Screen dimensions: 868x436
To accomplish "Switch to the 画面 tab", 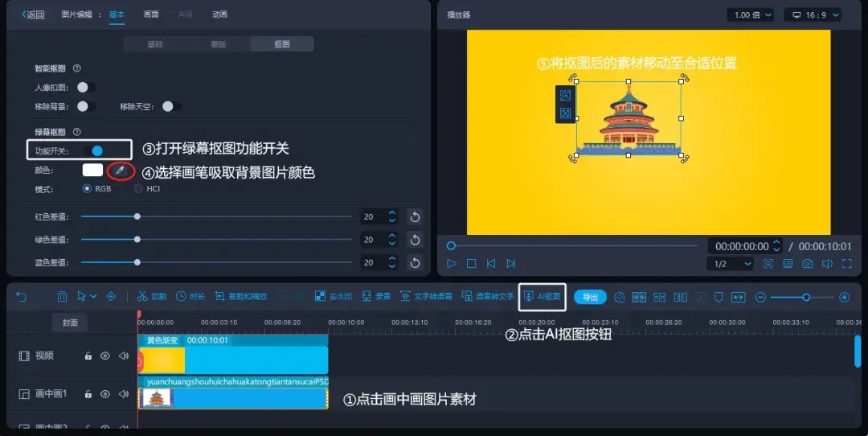I will point(151,14).
